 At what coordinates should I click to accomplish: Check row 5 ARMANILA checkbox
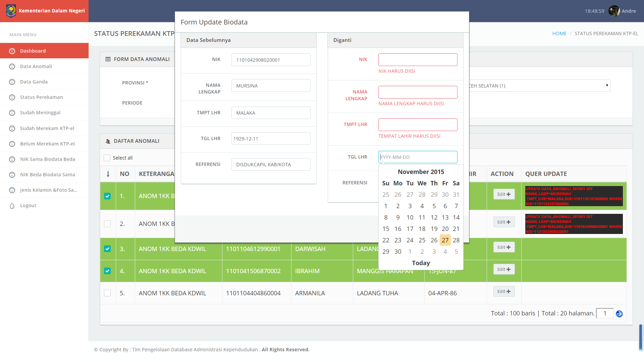coord(107,293)
